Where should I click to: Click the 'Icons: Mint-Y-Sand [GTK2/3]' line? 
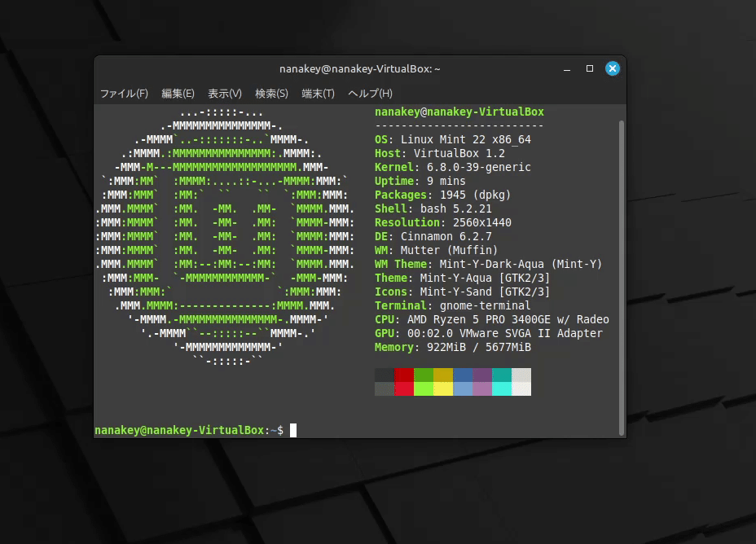pos(463,292)
